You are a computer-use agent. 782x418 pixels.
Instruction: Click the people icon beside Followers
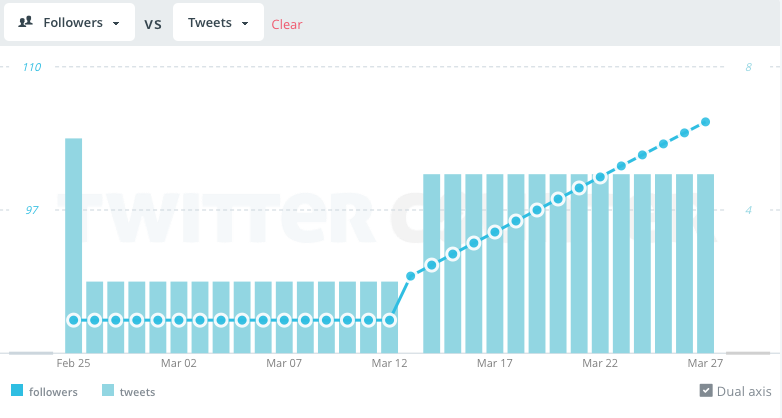(26, 22)
